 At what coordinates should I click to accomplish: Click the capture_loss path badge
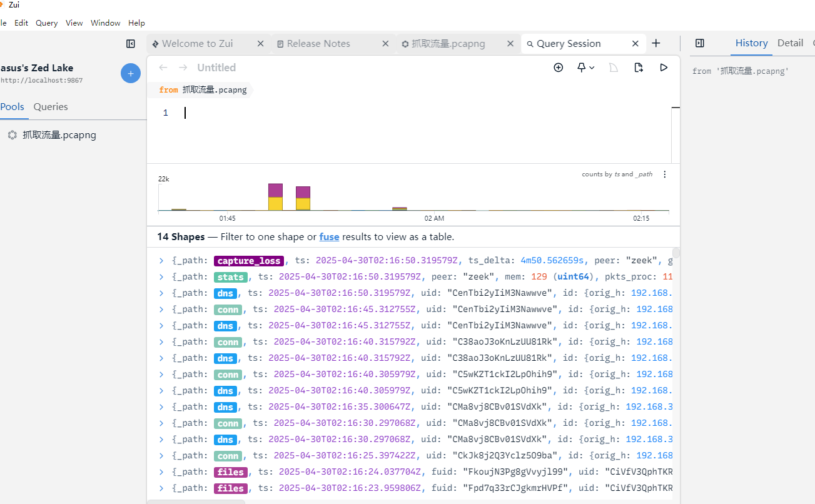coord(249,261)
